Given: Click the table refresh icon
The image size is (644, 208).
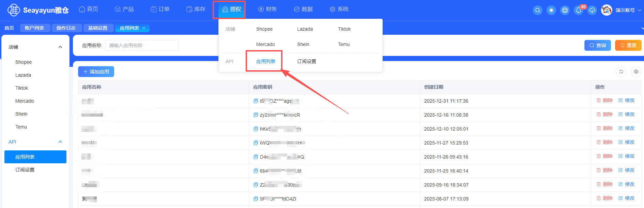Looking at the screenshot, I should click(x=621, y=72).
